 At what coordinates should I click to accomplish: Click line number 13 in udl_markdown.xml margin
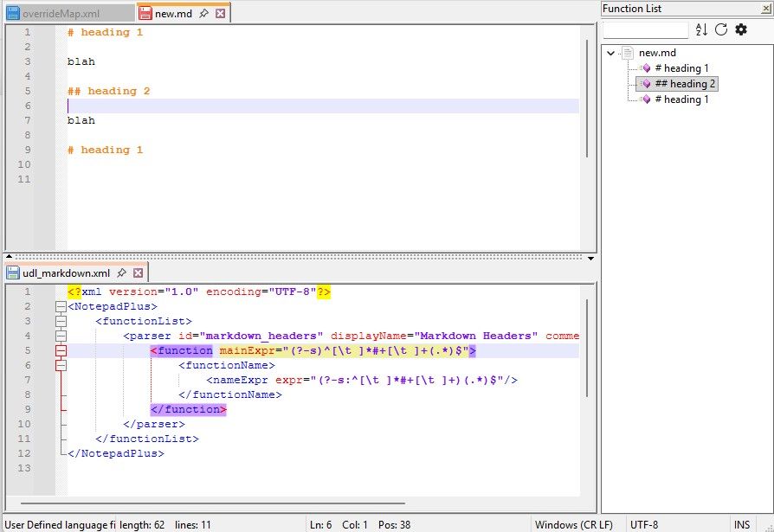(x=24, y=468)
